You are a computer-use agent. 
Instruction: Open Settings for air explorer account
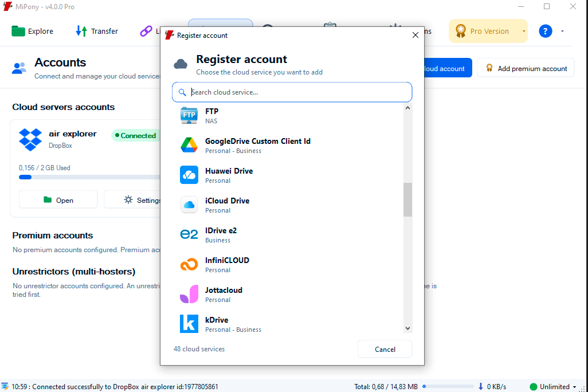[132, 200]
